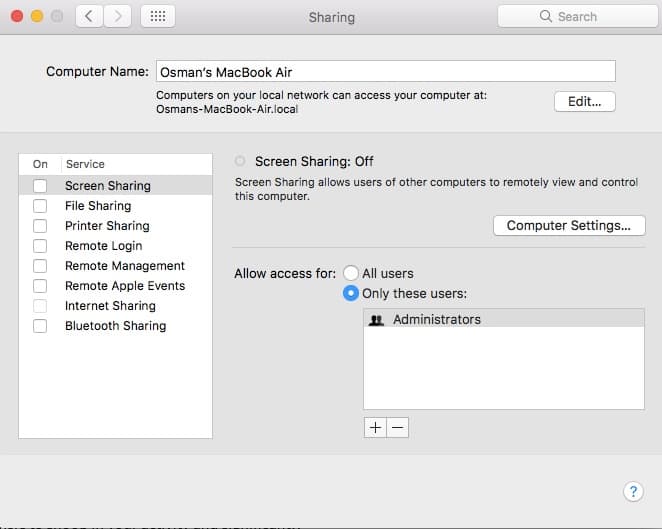Select the File Sharing service row
The image size is (662, 529).
click(115, 206)
